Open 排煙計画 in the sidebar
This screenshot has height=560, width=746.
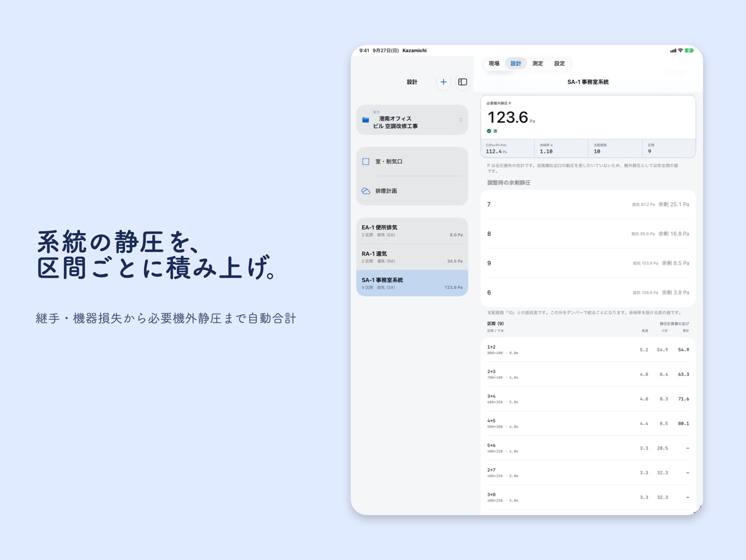click(412, 191)
